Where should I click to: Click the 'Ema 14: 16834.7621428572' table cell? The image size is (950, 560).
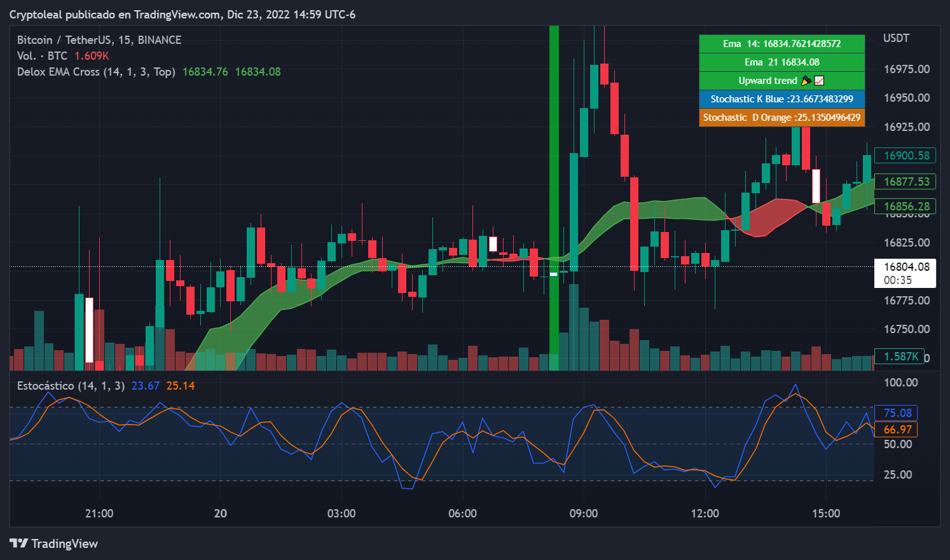click(781, 44)
